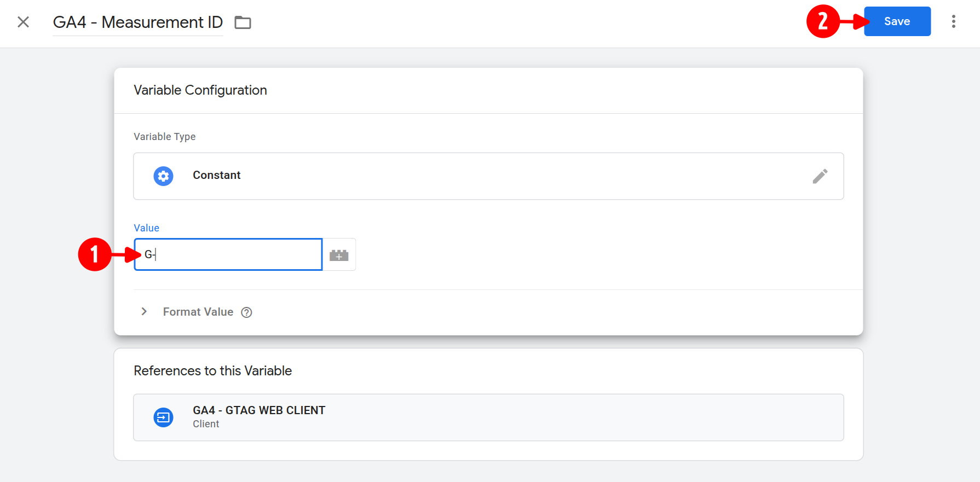Select the Constant variable type label

tap(216, 175)
